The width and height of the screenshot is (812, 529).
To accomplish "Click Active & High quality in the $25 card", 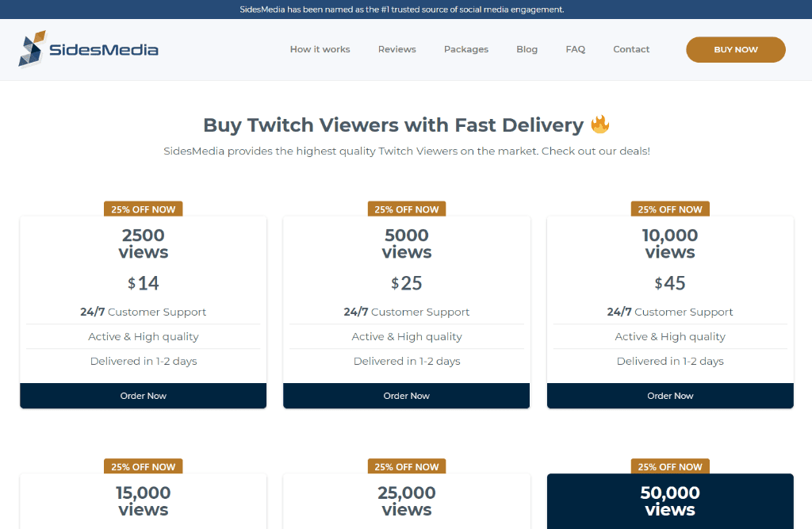I will (407, 337).
